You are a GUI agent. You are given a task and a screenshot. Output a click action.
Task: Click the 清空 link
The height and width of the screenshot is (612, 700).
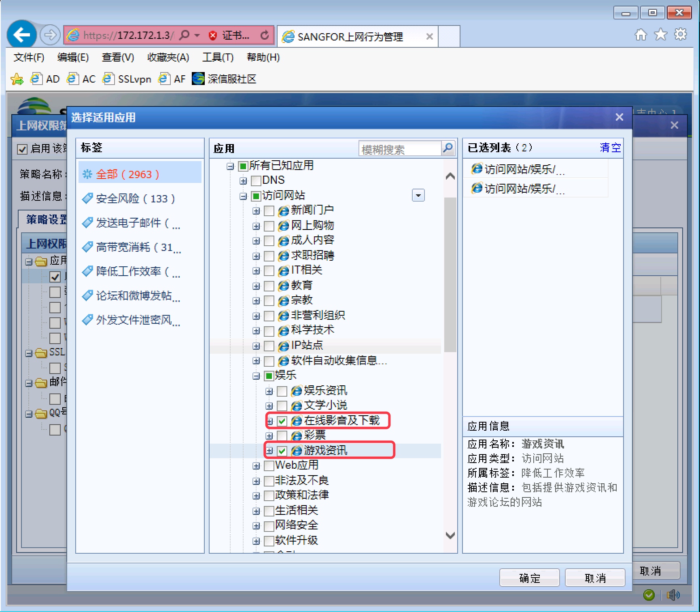click(x=610, y=148)
